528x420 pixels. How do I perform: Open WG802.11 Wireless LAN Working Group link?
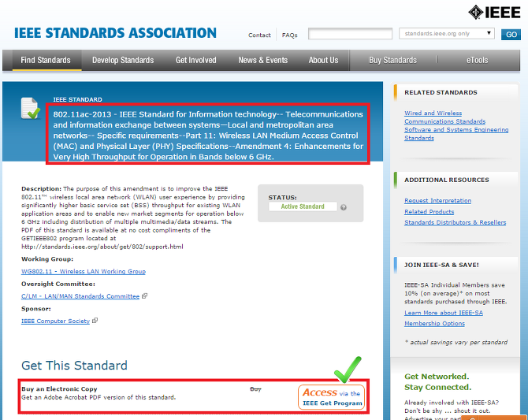point(84,272)
